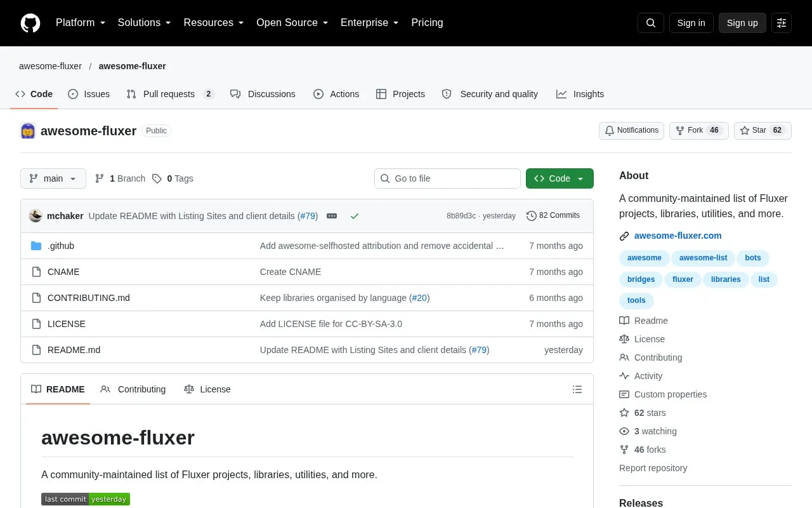
Task: Switch to the License file tab
Action: click(x=207, y=389)
